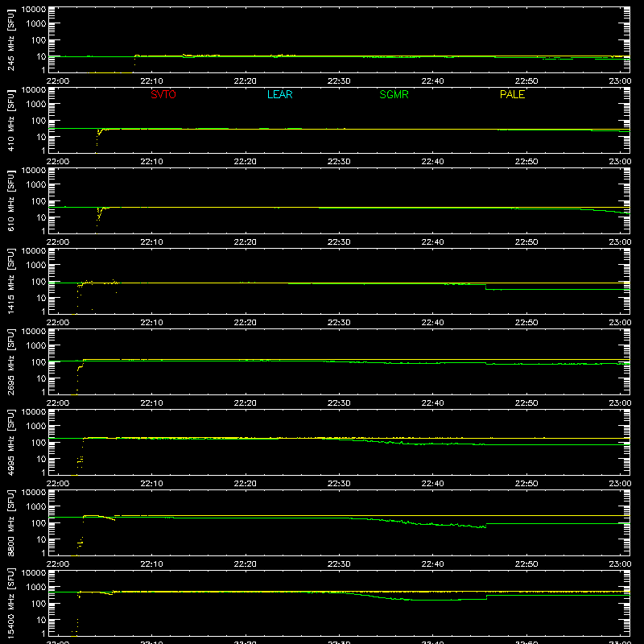
Task: Click 22:10 tick of the 245 MHz panel
Action: [x=151, y=81]
